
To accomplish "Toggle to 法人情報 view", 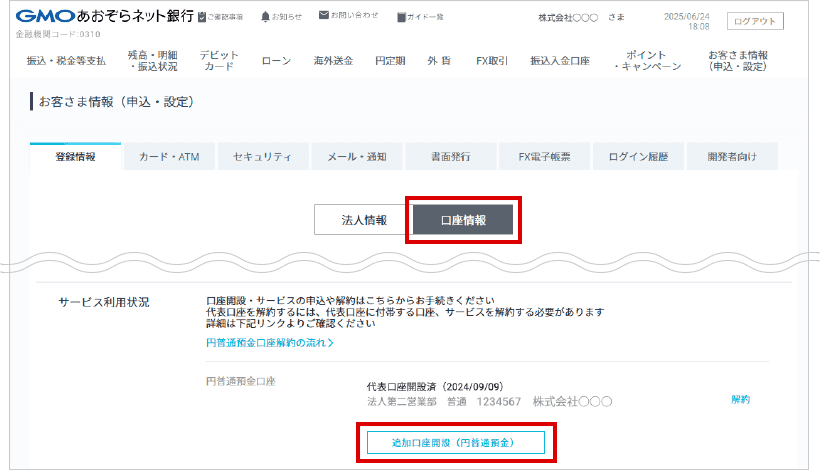I will pyautogui.click(x=358, y=220).
